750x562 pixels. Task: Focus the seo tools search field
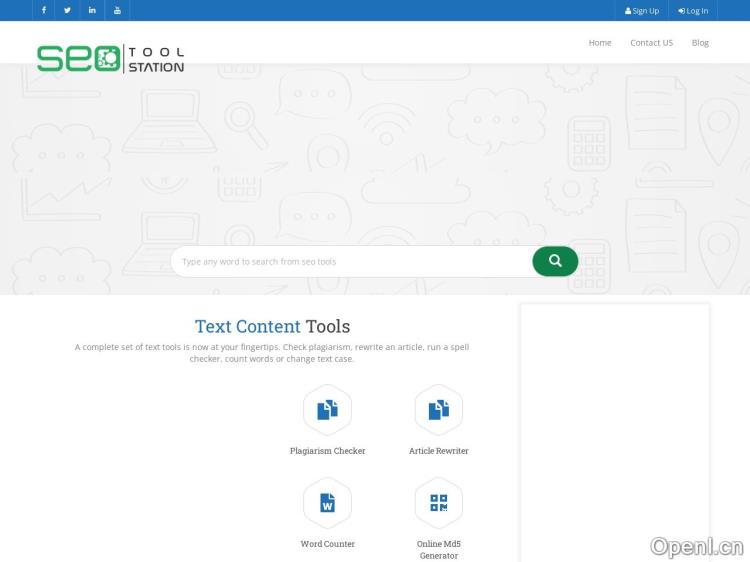point(350,262)
